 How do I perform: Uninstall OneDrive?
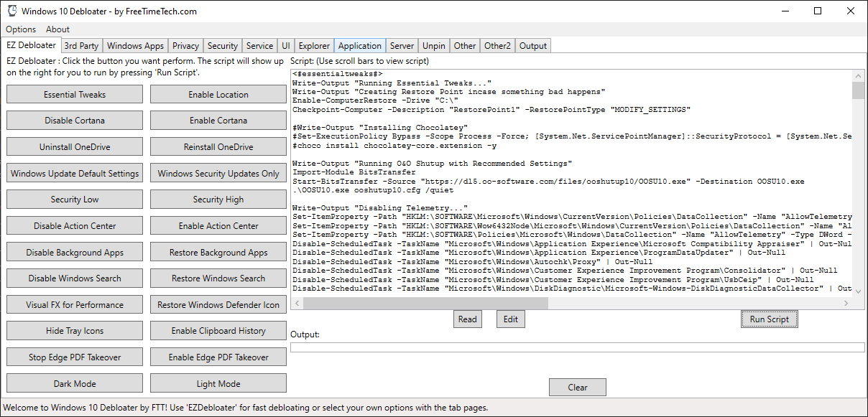coord(74,146)
